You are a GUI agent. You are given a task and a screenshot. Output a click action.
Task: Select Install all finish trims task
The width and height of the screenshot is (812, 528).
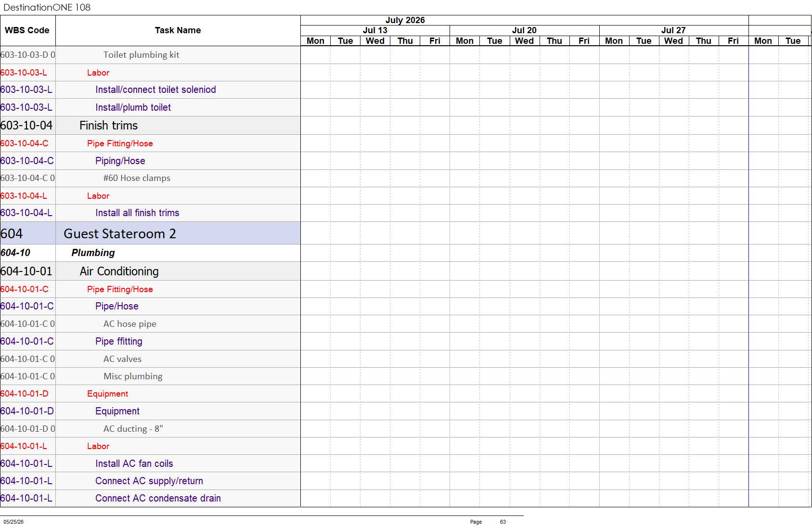pos(137,213)
